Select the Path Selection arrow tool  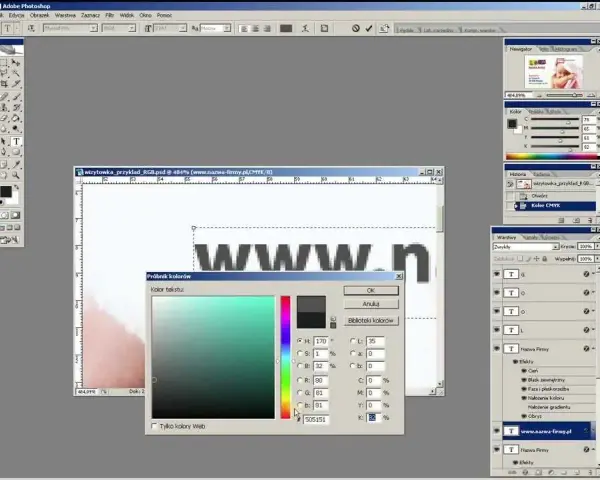tap(4, 142)
